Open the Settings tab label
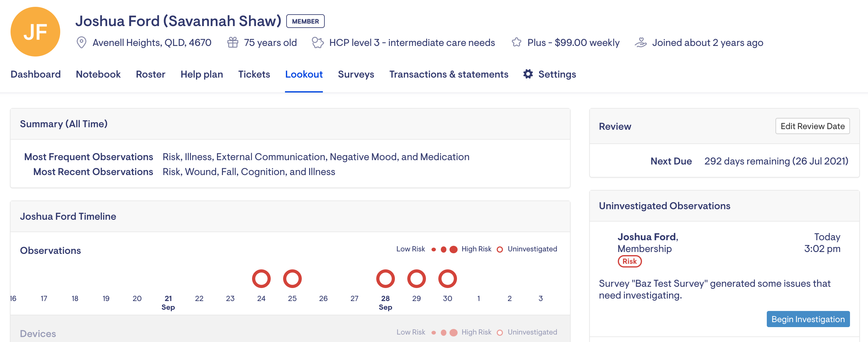Viewport: 868px width, 342px height. tap(557, 74)
